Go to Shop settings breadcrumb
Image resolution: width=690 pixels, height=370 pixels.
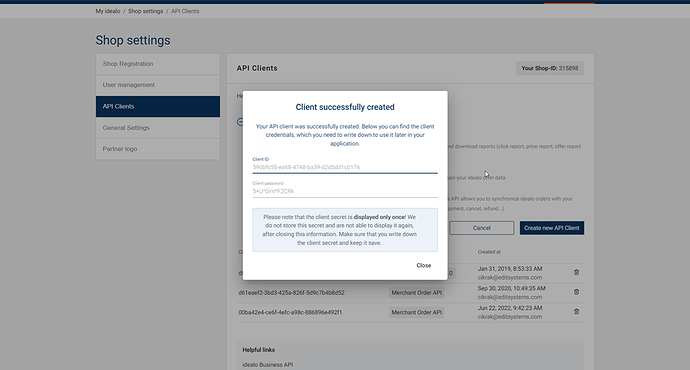coord(145,11)
